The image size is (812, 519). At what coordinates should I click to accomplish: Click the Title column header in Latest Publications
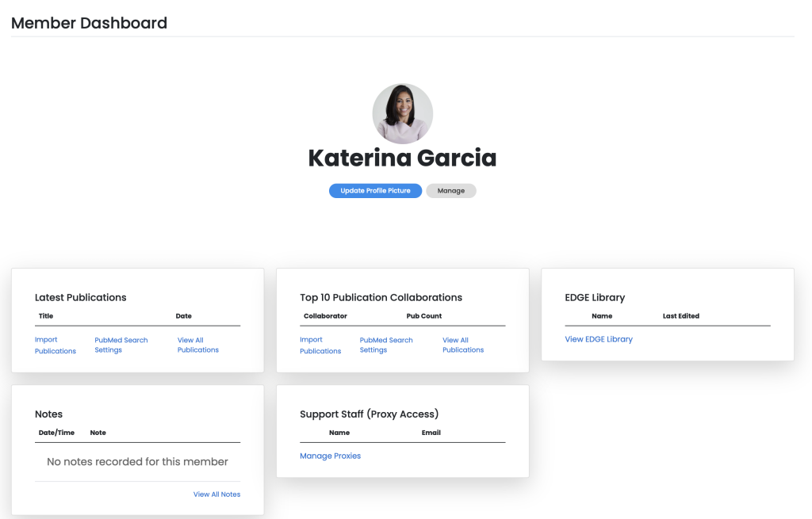click(46, 316)
